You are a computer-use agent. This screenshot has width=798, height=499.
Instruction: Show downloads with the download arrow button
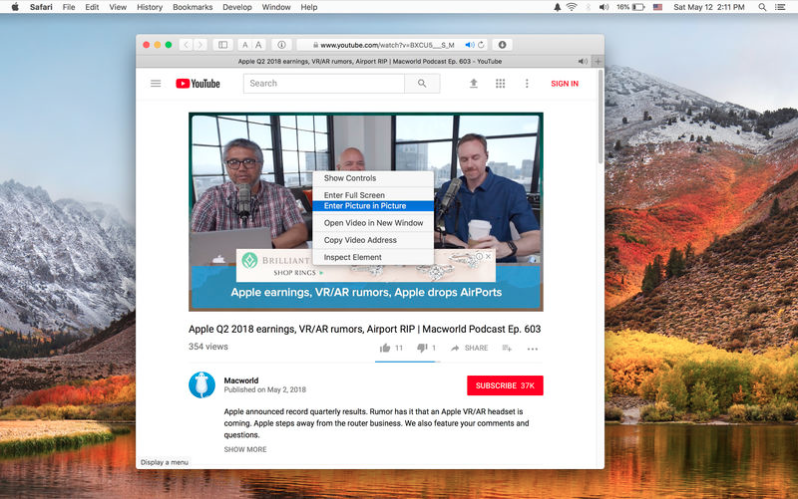(502, 45)
